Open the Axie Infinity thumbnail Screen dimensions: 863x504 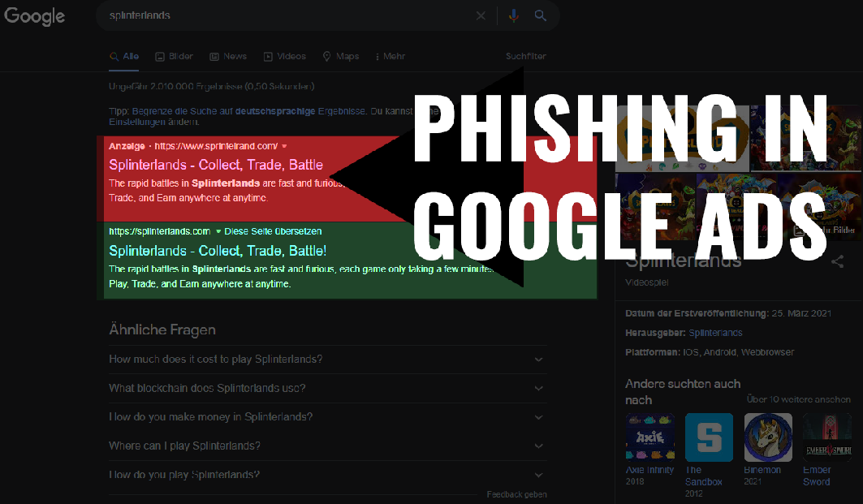[x=650, y=437]
